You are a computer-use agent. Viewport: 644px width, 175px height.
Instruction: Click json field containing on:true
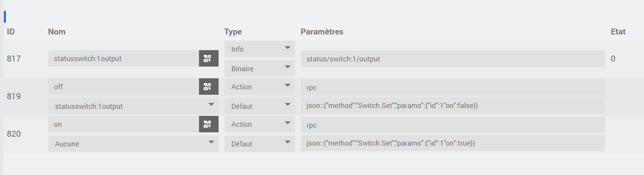coord(452,143)
